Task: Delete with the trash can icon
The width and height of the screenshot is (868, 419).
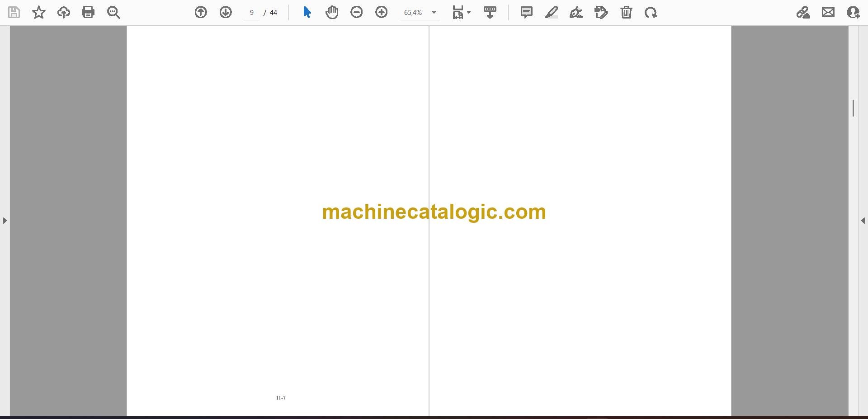Action: 626,12
